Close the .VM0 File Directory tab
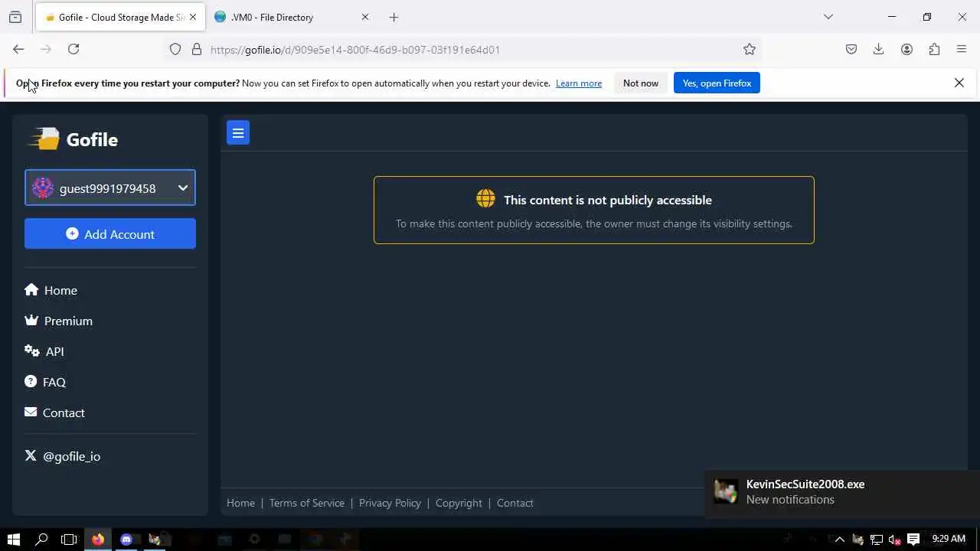 (x=364, y=17)
